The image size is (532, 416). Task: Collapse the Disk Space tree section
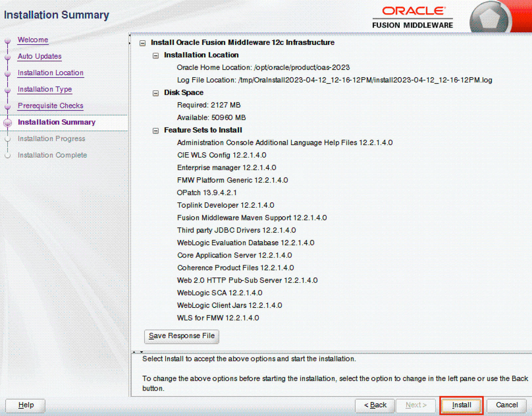(156, 93)
